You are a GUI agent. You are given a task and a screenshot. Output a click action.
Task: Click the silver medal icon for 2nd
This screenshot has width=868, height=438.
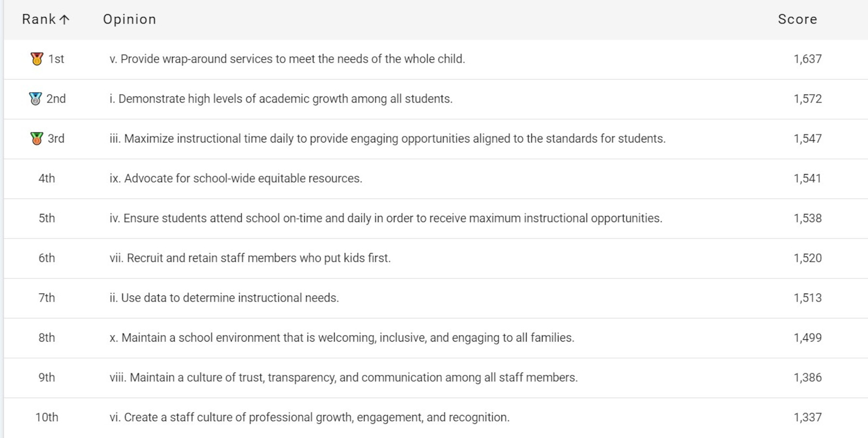[35, 99]
